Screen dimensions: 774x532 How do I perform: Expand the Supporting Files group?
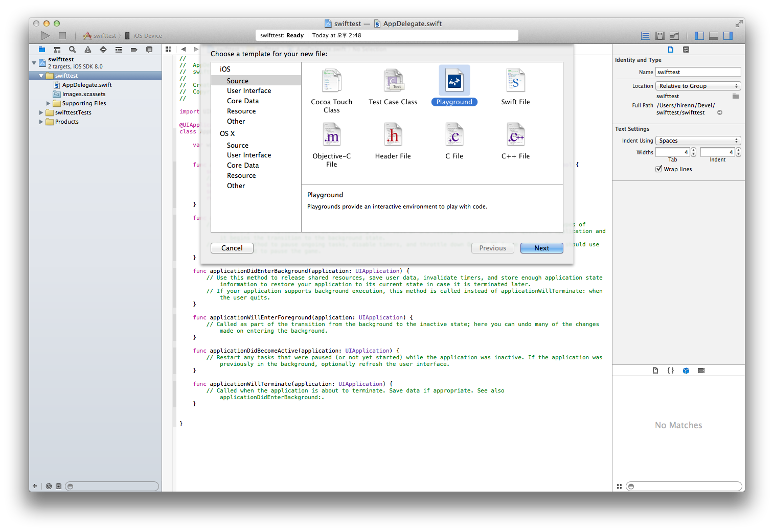[x=49, y=103]
